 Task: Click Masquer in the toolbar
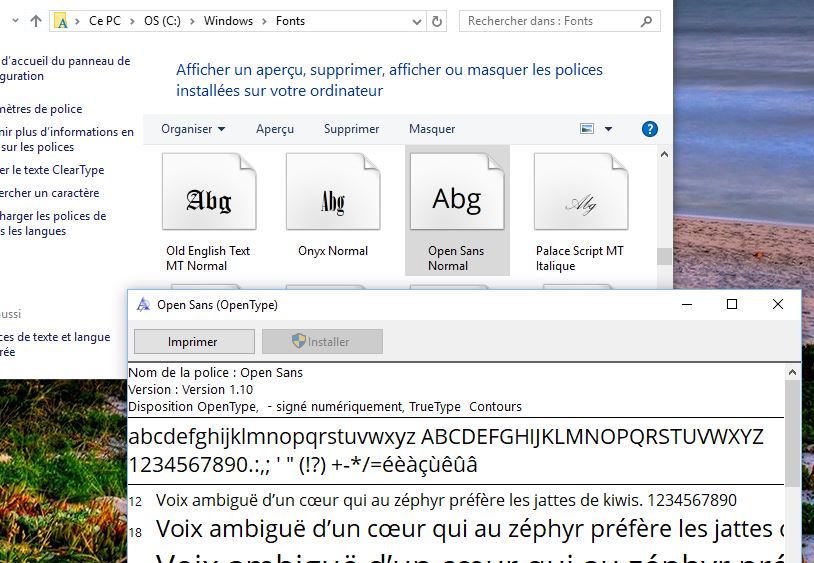432,129
